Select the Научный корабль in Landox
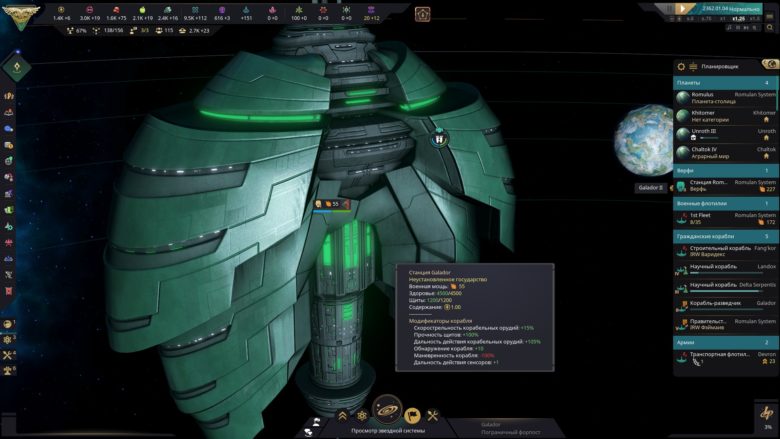This screenshot has width=780, height=439. tap(725, 269)
